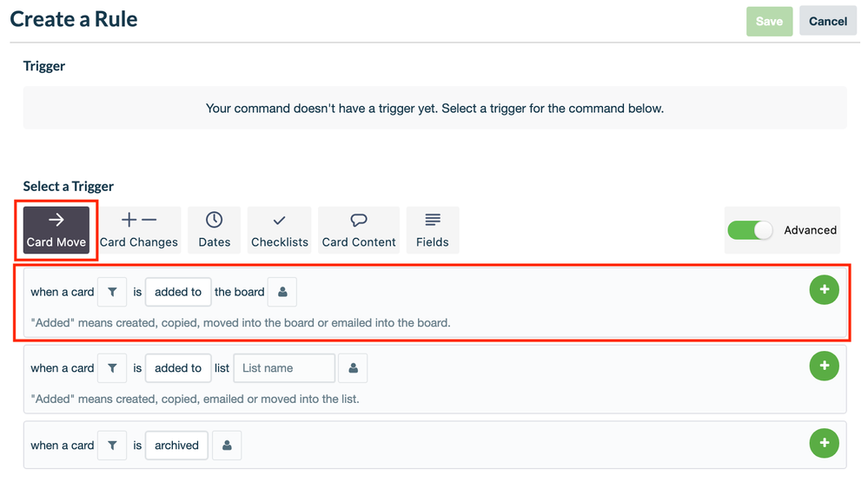This screenshot has width=868, height=489.
Task: Toggle the Advanced switch off
Action: tap(750, 230)
